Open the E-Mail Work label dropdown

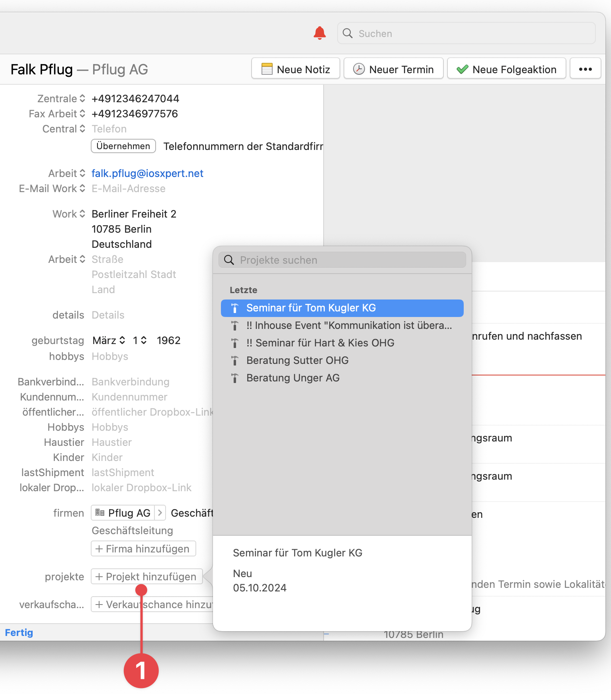[82, 189]
